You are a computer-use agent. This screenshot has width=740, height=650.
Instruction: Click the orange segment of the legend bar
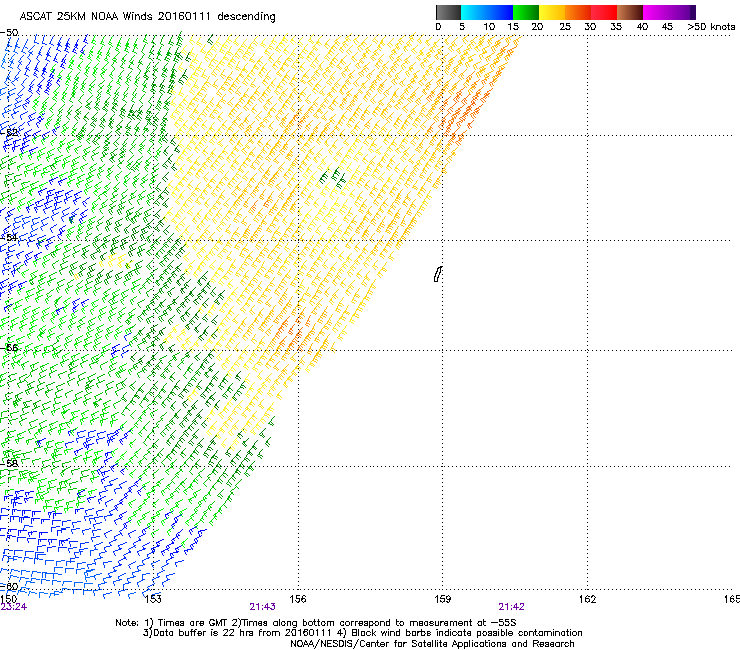[578, 12]
